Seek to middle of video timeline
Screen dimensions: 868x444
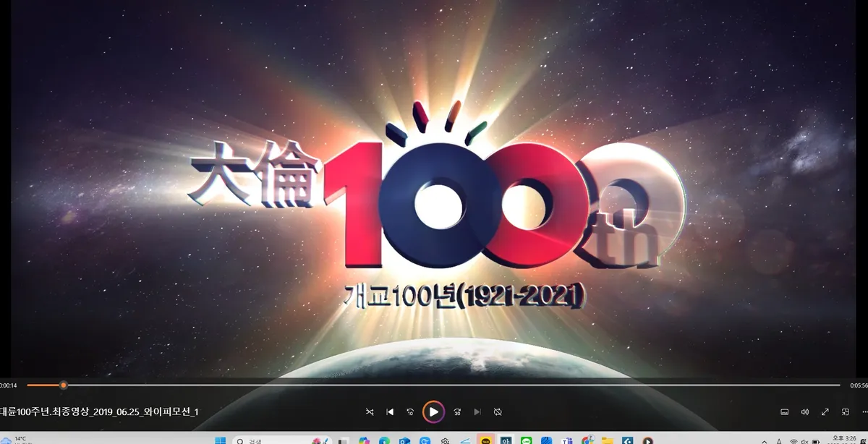[x=433, y=385]
